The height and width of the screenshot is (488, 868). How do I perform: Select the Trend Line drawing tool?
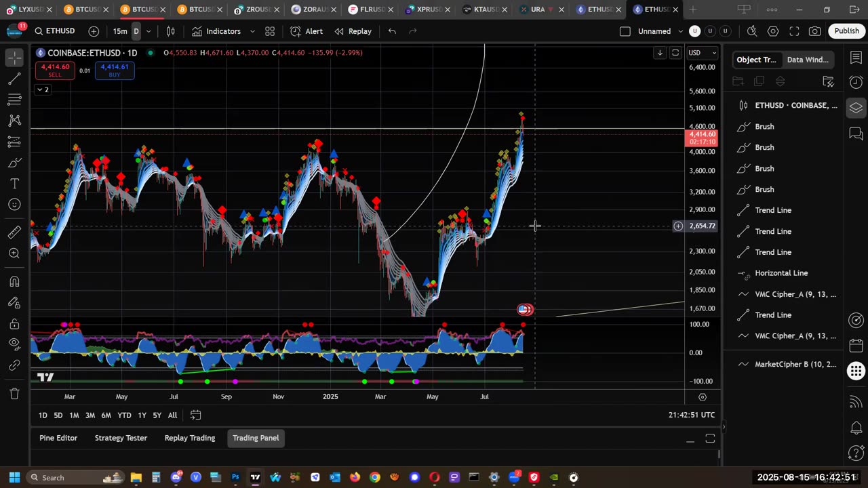14,79
